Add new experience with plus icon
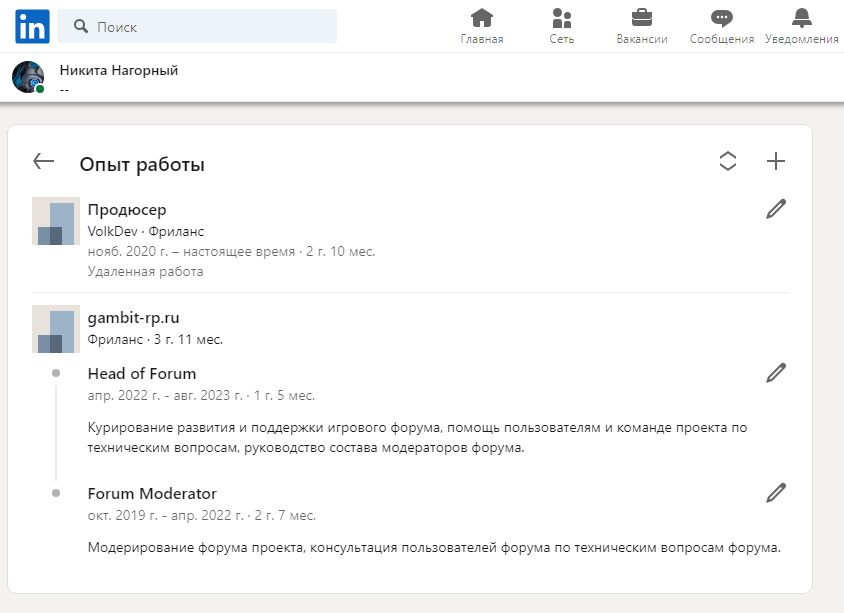844x613 pixels. coord(776,161)
